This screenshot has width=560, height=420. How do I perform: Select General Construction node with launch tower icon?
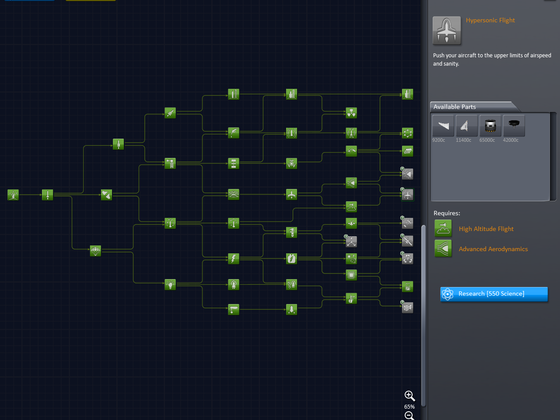coord(170,164)
